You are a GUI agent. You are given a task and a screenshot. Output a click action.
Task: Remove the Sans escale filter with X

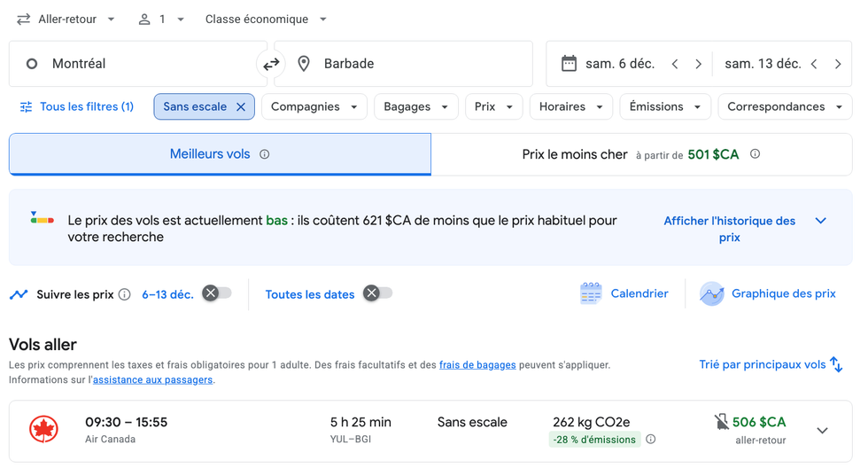pos(241,106)
